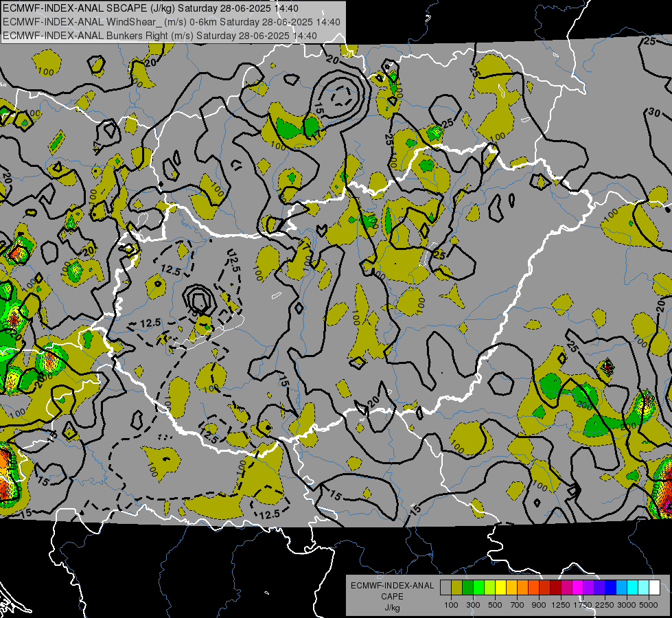Select the pale cyan swatch beside white
This screenshot has width=672, height=618.
[644, 588]
